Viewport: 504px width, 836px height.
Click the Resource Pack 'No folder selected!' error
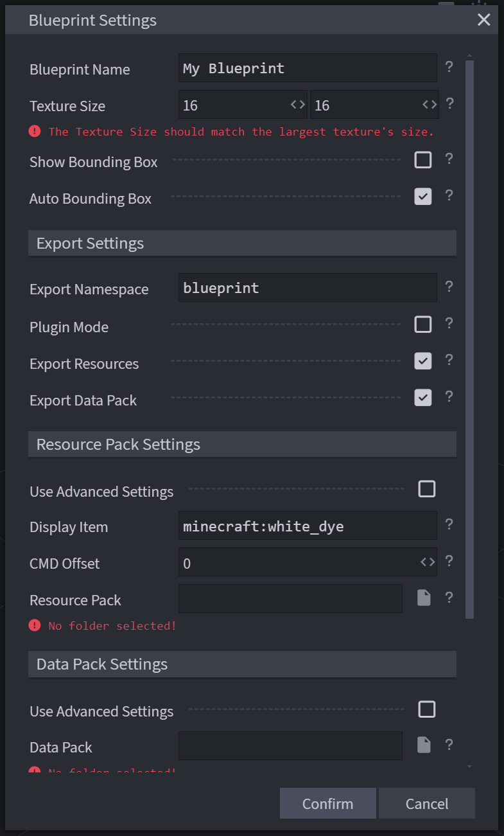(x=112, y=625)
